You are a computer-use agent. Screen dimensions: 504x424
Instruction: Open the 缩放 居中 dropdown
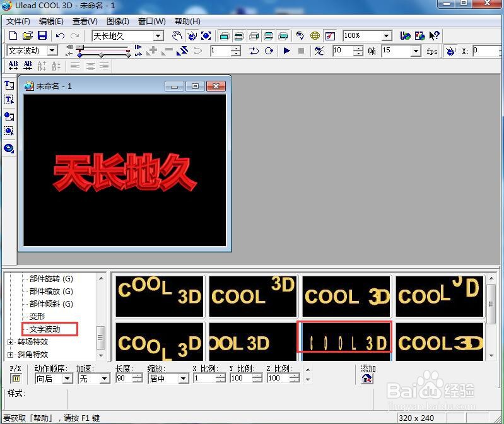click(x=183, y=379)
